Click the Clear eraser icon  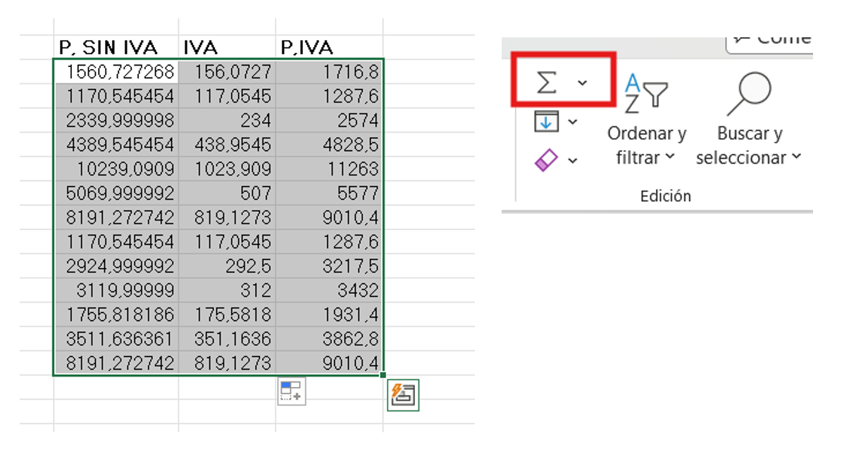click(x=547, y=160)
